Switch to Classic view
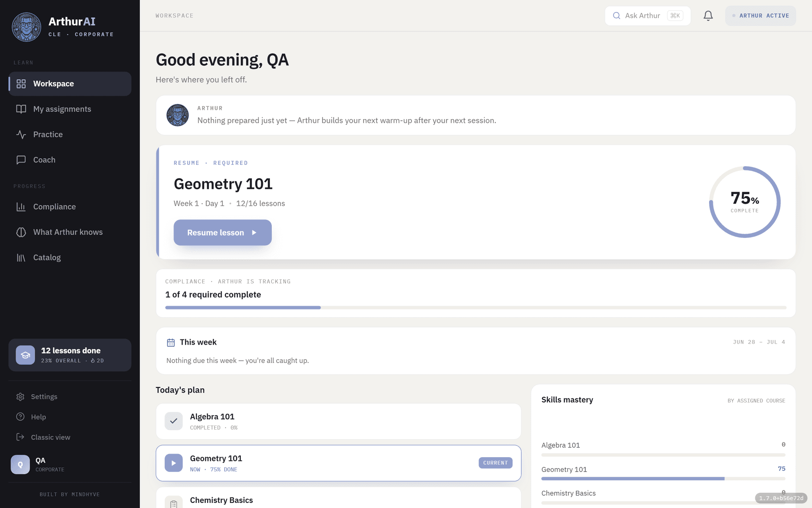This screenshot has height=508, width=812. tap(70, 437)
